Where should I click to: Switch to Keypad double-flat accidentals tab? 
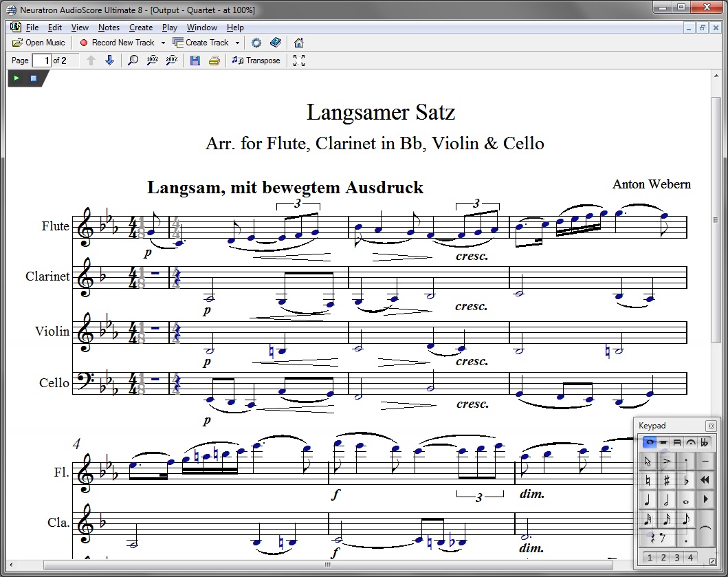pos(705,442)
